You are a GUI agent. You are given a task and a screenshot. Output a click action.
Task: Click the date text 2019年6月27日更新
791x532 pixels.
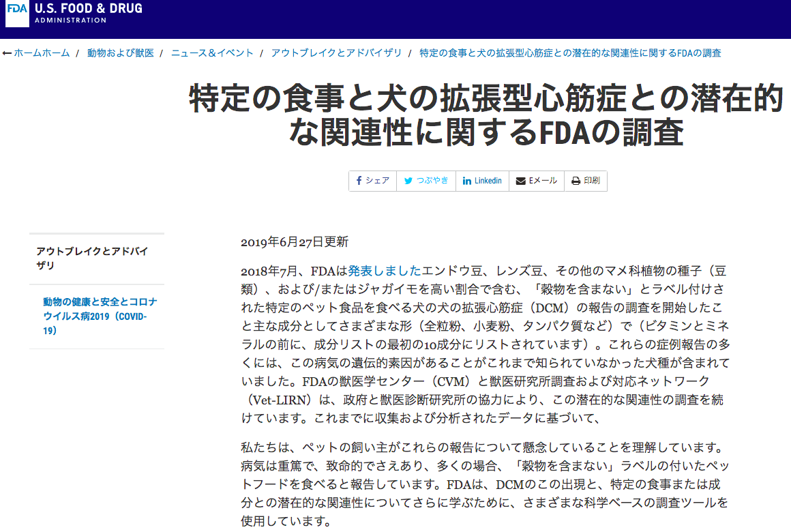(x=295, y=241)
